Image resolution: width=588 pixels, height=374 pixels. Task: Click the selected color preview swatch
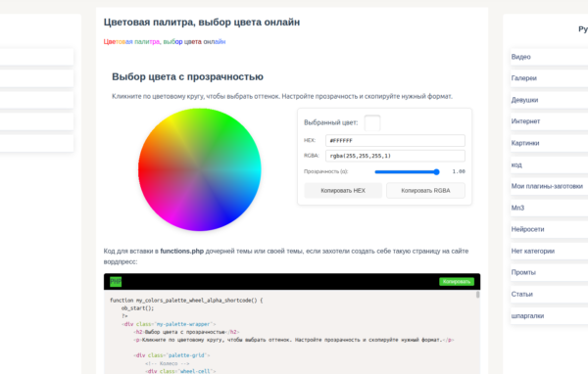click(x=372, y=123)
